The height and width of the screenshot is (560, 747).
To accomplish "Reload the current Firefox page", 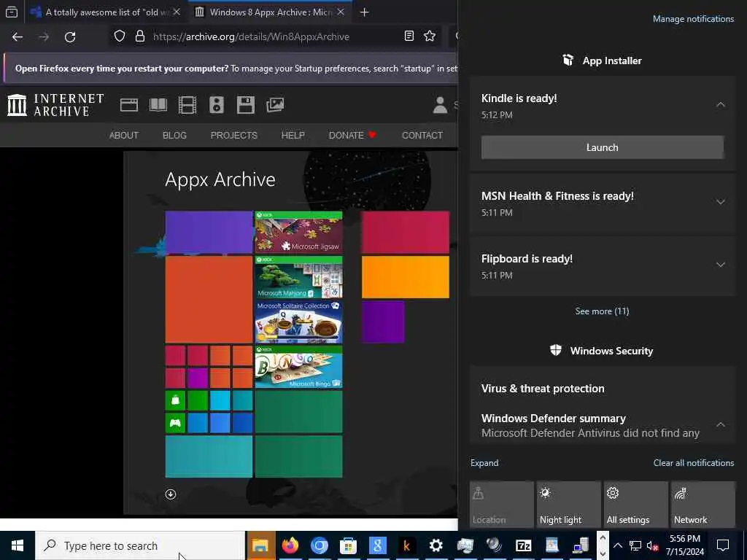I will 70,36.
